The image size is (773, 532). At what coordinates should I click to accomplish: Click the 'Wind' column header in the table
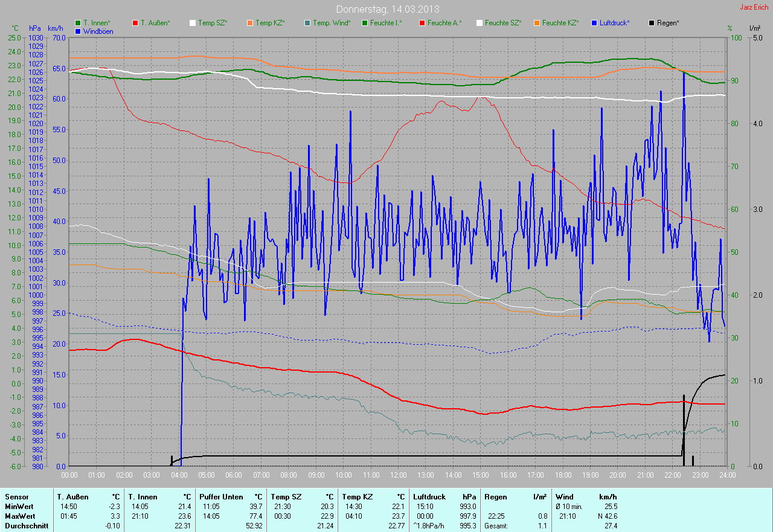pos(565,497)
